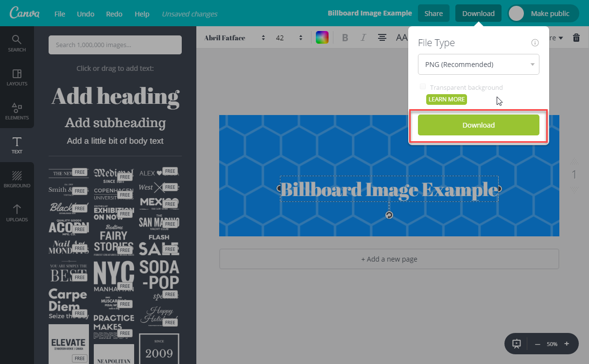Toggle italic text formatting
Image resolution: width=589 pixels, height=364 pixels.
click(x=363, y=38)
